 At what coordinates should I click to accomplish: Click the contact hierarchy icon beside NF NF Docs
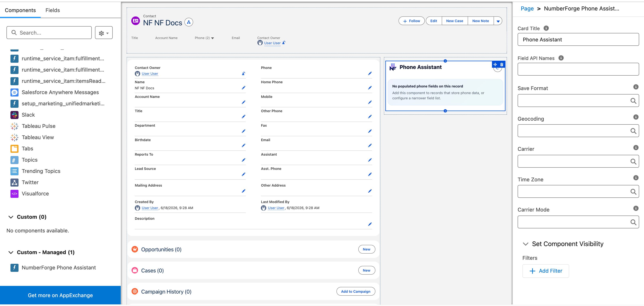[x=189, y=23]
